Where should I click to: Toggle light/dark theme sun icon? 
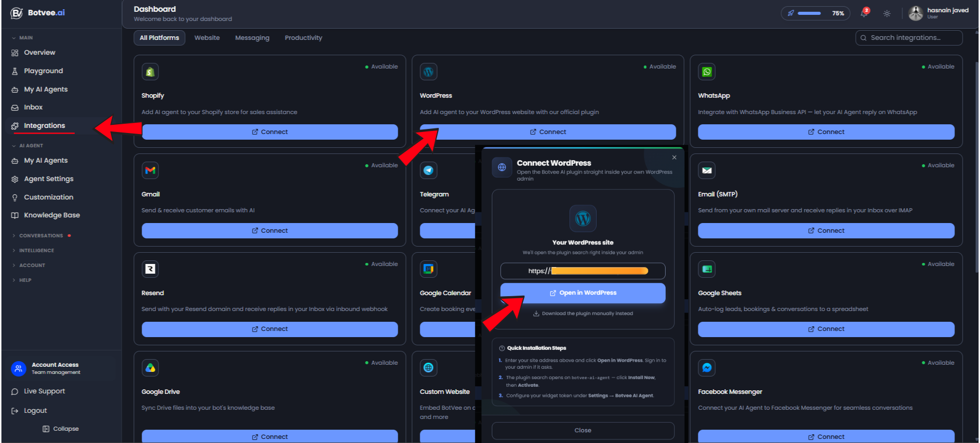coord(887,13)
